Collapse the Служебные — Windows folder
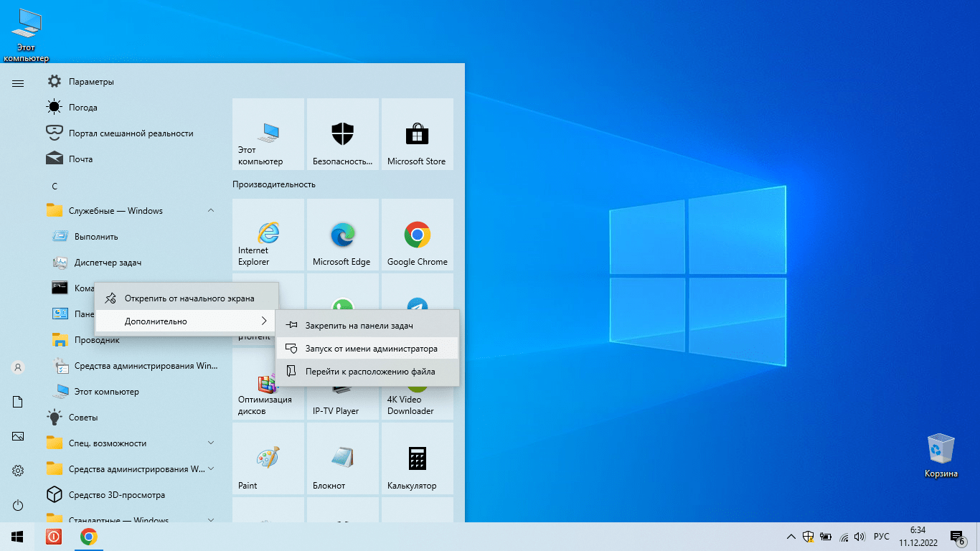The image size is (980, 551). click(211, 211)
